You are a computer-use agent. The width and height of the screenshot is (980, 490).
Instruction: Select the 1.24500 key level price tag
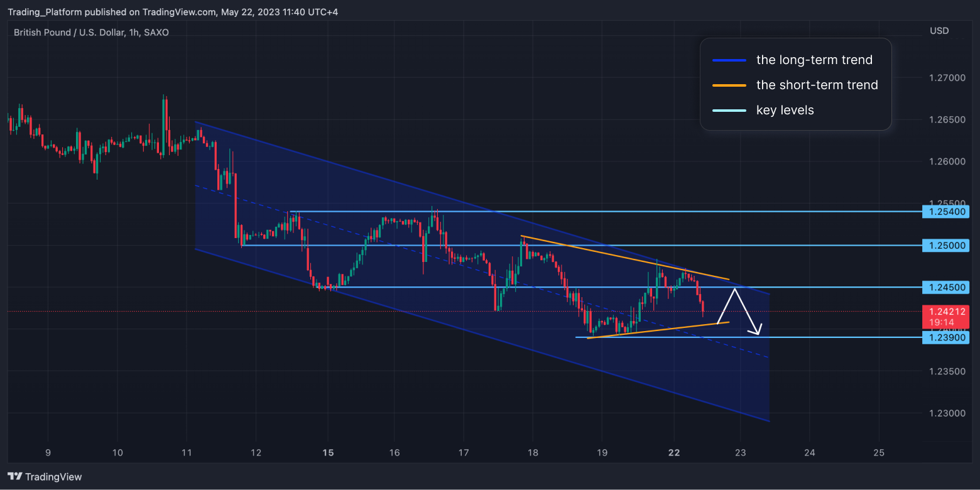point(945,287)
